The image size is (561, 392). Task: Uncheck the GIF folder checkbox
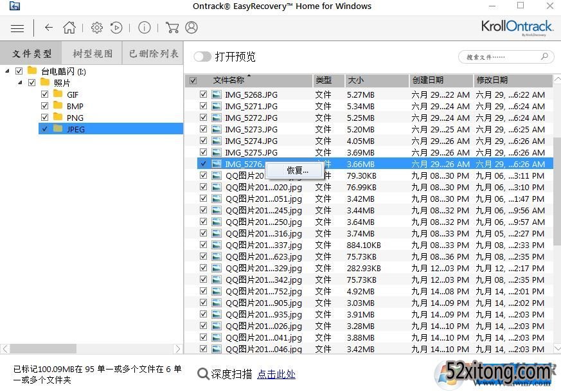click(45, 94)
